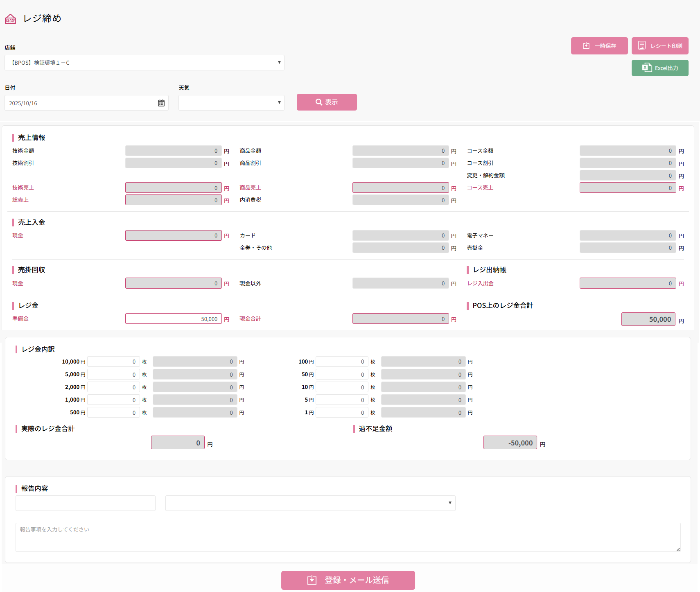Click the 報告内容 short text field
Image resolution: width=700 pixels, height=592 pixels.
[x=86, y=503]
